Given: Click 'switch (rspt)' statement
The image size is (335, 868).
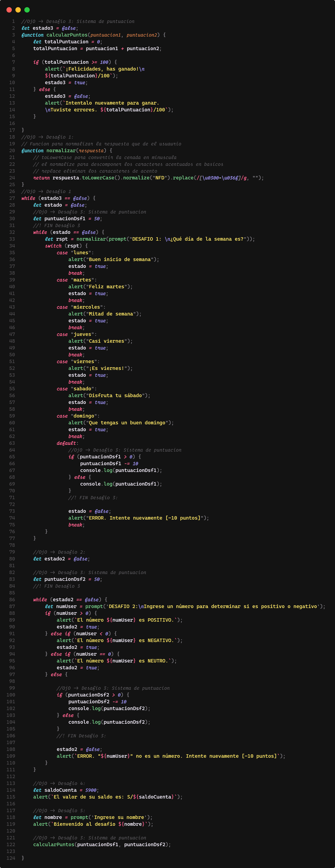Looking at the screenshot, I should pyautogui.click(x=66, y=246).
